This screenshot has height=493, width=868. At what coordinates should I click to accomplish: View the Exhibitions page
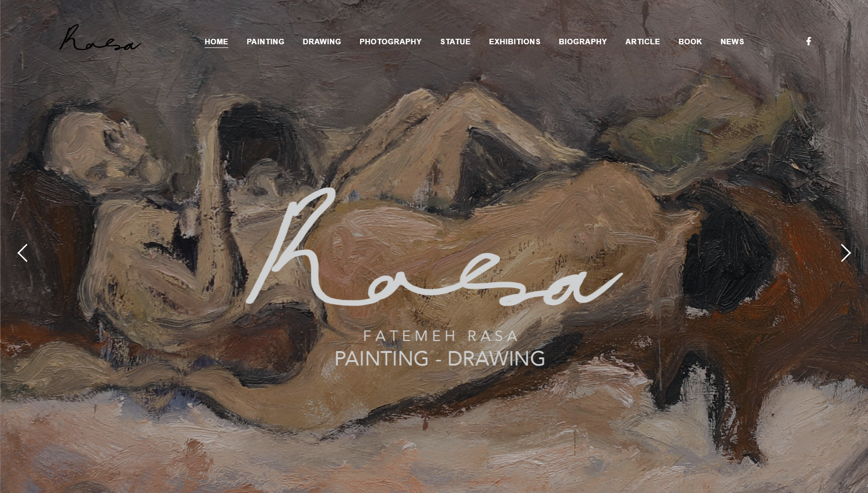(515, 42)
